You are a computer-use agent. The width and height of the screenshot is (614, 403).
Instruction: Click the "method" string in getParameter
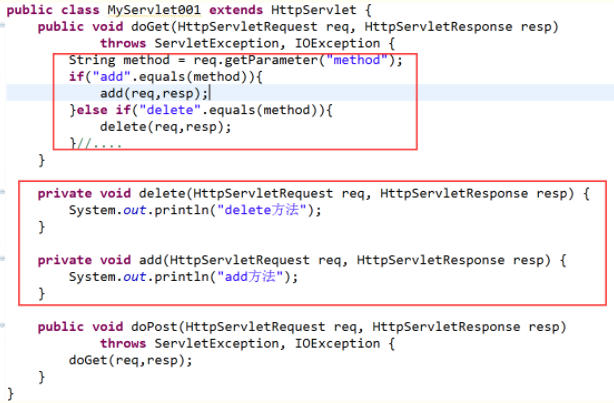pyautogui.click(x=356, y=60)
